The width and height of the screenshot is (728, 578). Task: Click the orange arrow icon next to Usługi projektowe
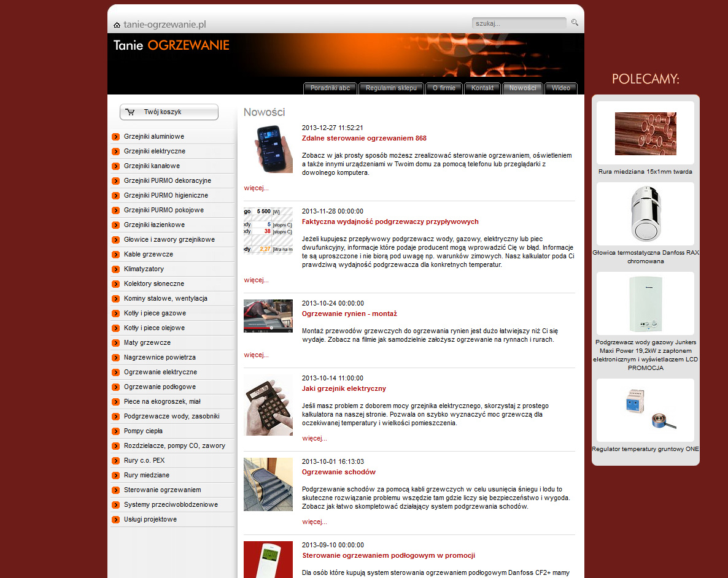tap(115, 520)
